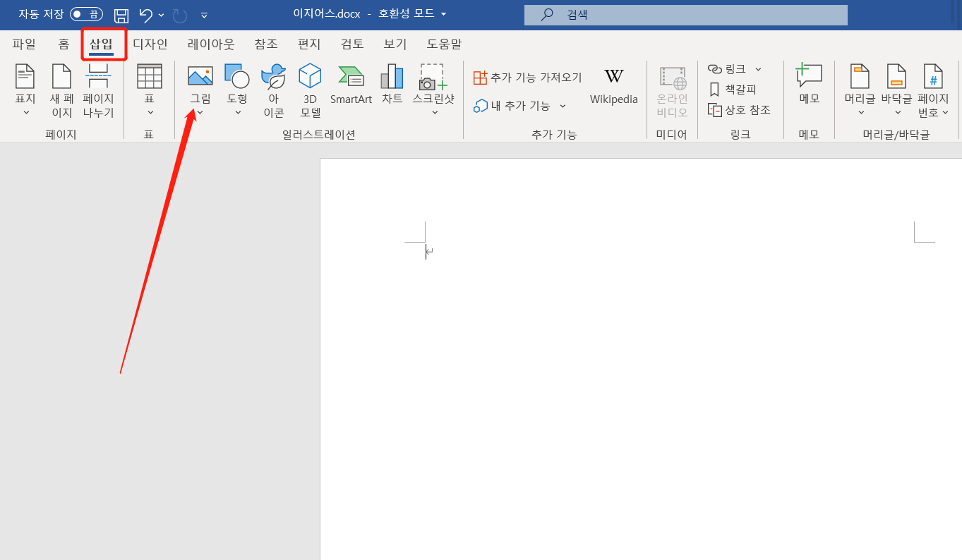Image resolution: width=962 pixels, height=560 pixels.
Task: Switch to the 디자인 ribbon tab
Action: coord(150,44)
